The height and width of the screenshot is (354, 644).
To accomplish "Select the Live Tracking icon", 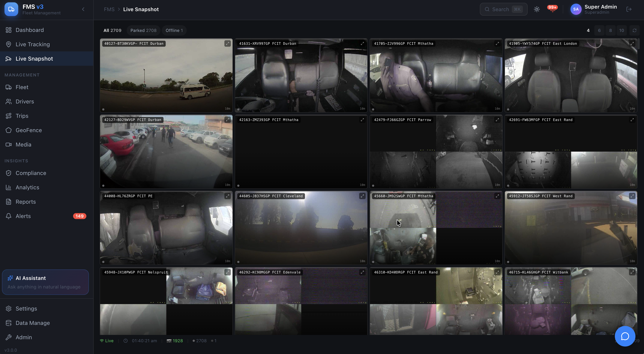I will point(9,44).
